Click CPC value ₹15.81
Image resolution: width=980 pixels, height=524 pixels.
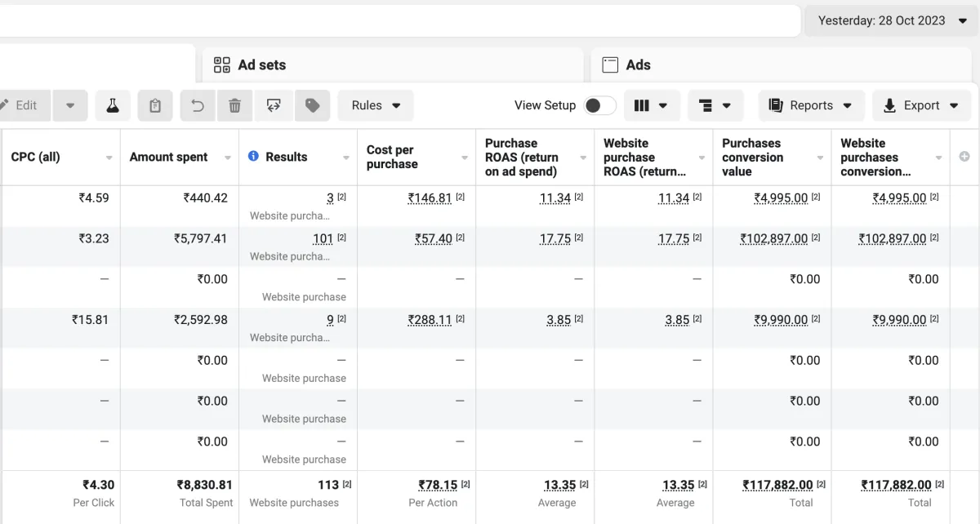90,320
